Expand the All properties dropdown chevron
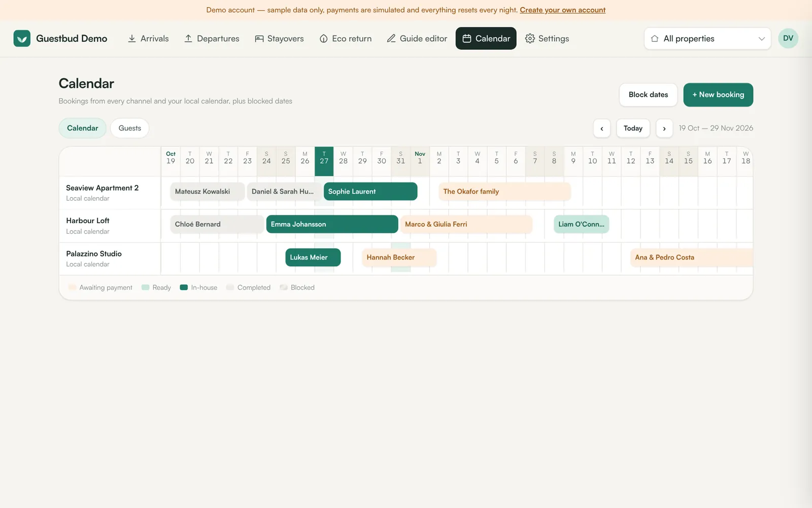Screen dimensions: 812x508 761,39
